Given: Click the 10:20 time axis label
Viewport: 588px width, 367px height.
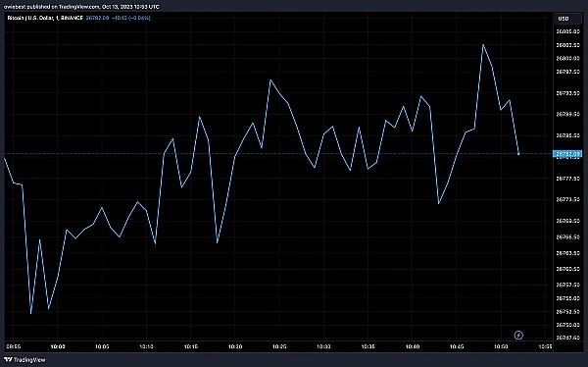Looking at the screenshot, I should click(x=235, y=346).
